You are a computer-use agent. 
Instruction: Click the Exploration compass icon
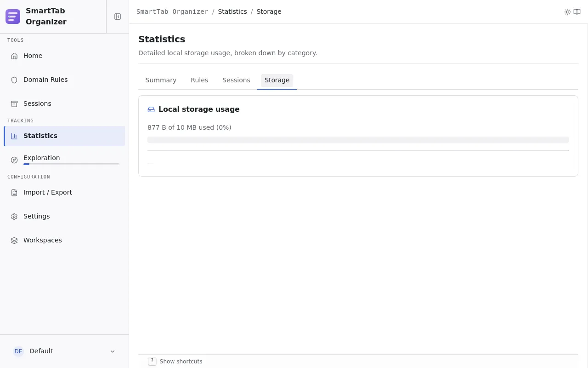point(14,160)
